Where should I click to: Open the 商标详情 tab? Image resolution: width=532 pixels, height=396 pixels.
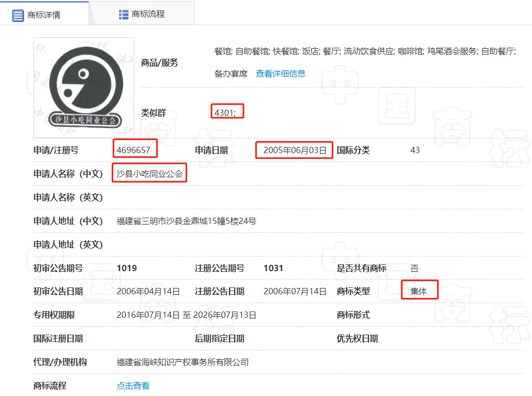(x=44, y=14)
